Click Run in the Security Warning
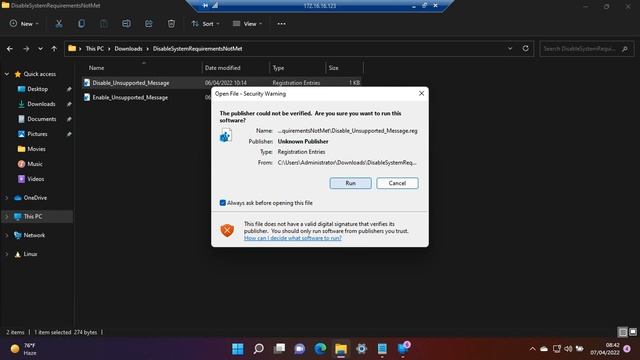 351,183
